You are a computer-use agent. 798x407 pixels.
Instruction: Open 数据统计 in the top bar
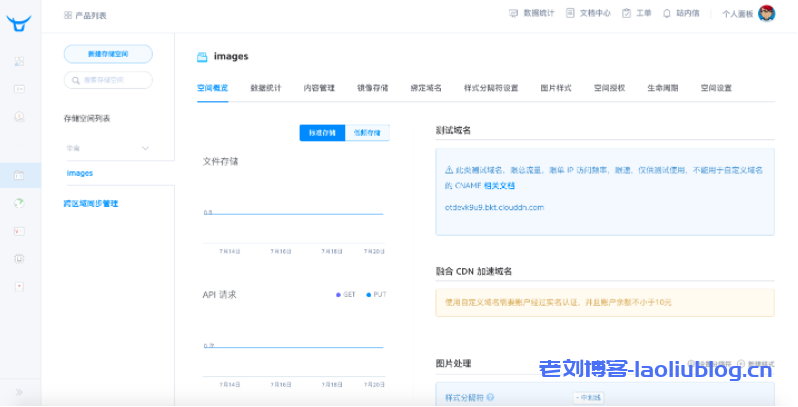pos(515,14)
